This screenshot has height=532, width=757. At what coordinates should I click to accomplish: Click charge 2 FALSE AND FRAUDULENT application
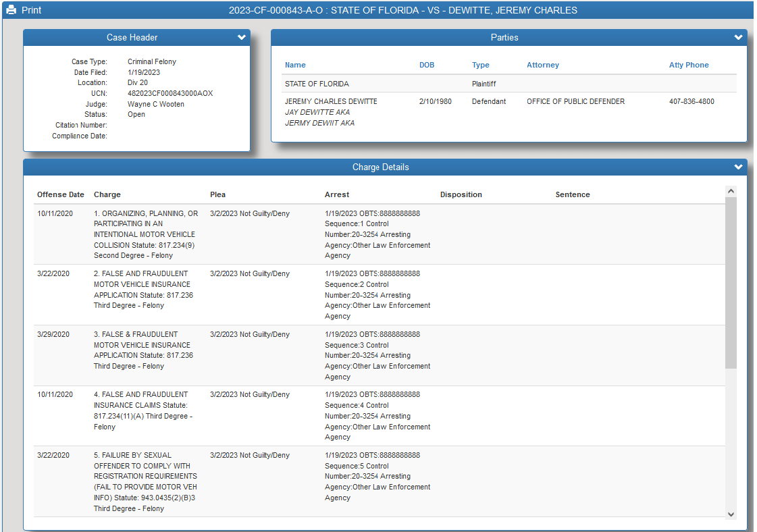click(143, 290)
